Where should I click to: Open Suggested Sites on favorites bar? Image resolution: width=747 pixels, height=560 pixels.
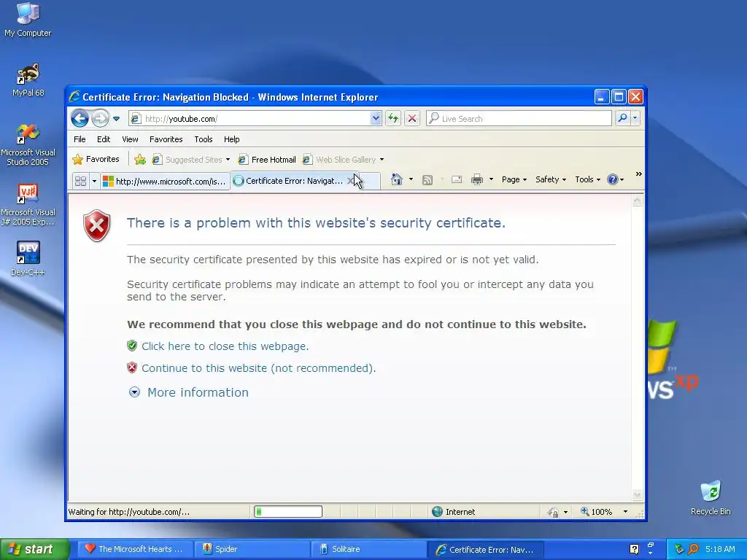point(190,160)
